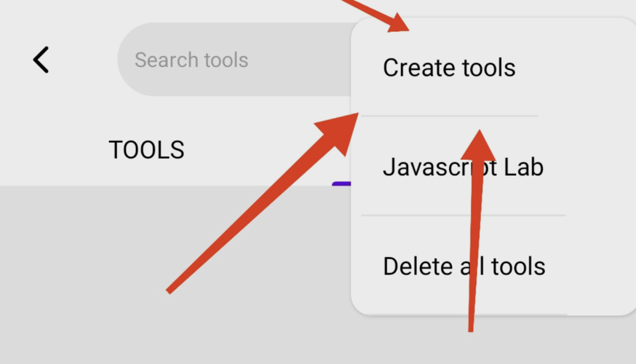The height and width of the screenshot is (364, 636).
Task: Navigate back with the top-left arrow
Action: (x=41, y=60)
